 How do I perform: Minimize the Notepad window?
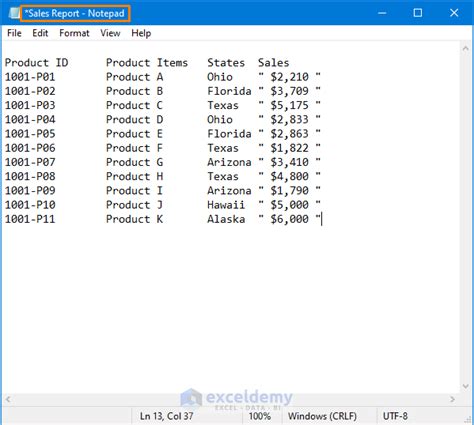click(x=382, y=13)
